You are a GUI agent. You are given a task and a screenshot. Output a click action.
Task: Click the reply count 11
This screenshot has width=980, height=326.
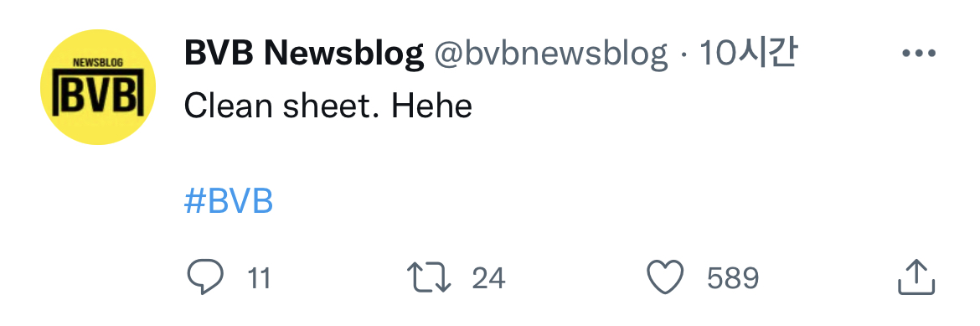(259, 278)
